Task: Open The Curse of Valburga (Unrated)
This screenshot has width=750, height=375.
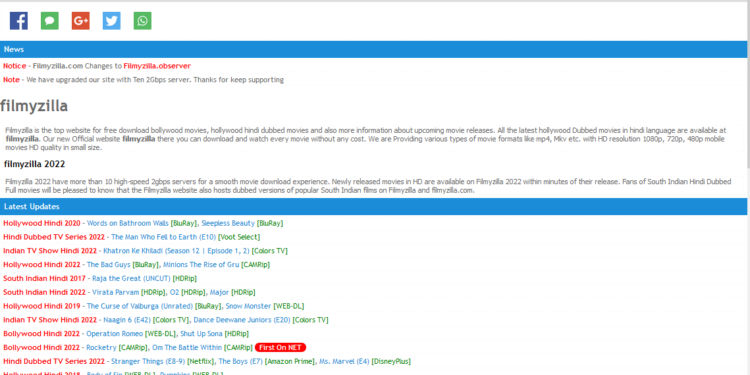Action: tap(140, 307)
